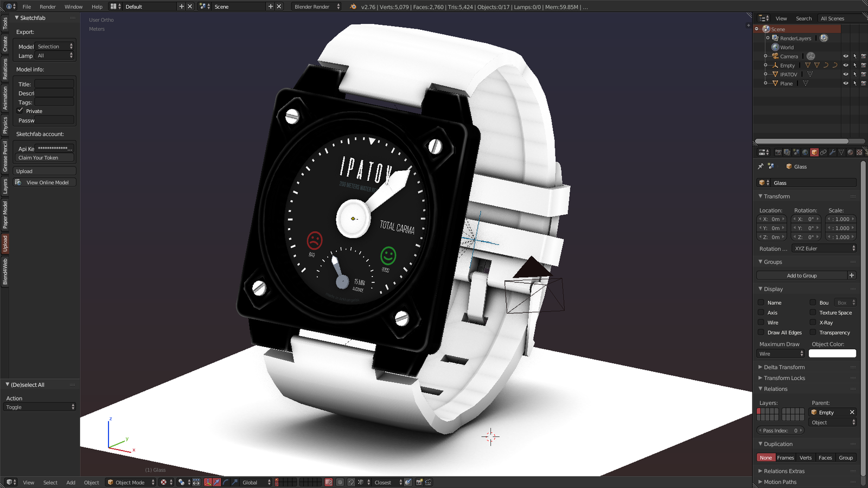
Task: Open the Scene properties tab
Action: (x=796, y=152)
